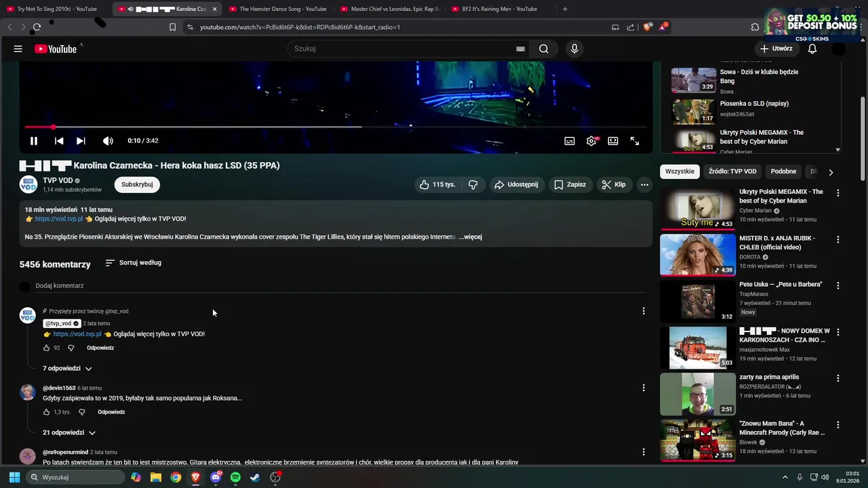Focus the Szukaj search field
Image resolution: width=868 pixels, height=488 pixels.
click(x=403, y=49)
